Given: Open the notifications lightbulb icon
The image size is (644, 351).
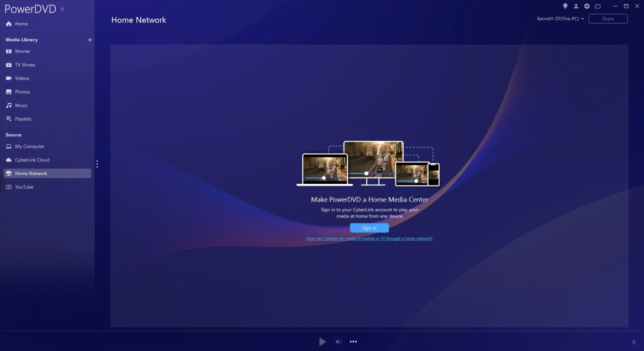Looking at the screenshot, I should [x=564, y=6].
